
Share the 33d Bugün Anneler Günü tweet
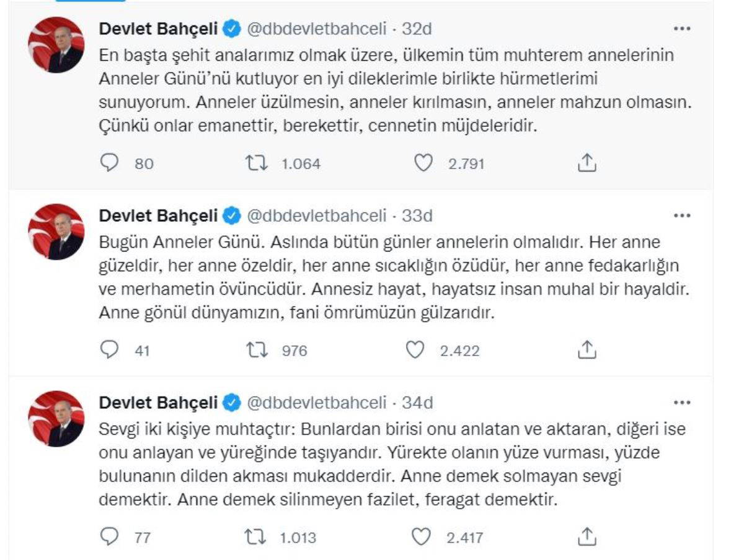[587, 350]
